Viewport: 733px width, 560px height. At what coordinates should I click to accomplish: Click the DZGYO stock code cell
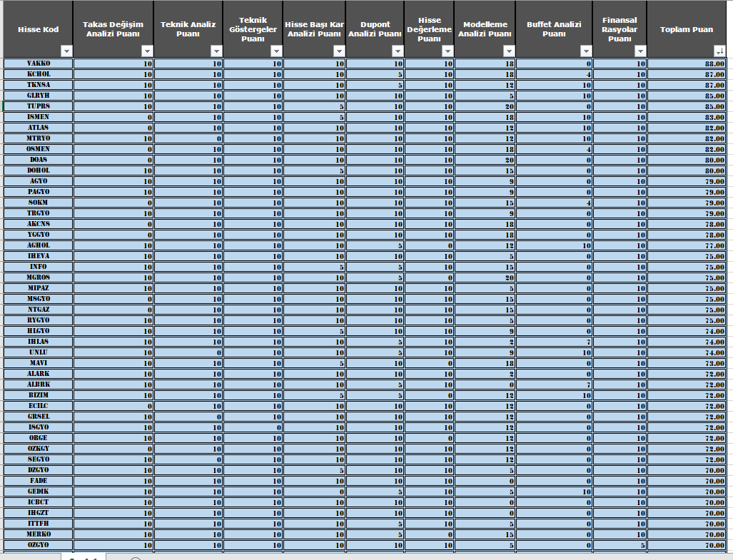click(39, 470)
